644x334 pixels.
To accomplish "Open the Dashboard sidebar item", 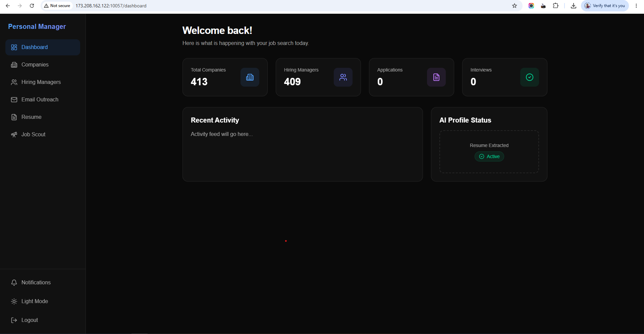I will [x=43, y=47].
